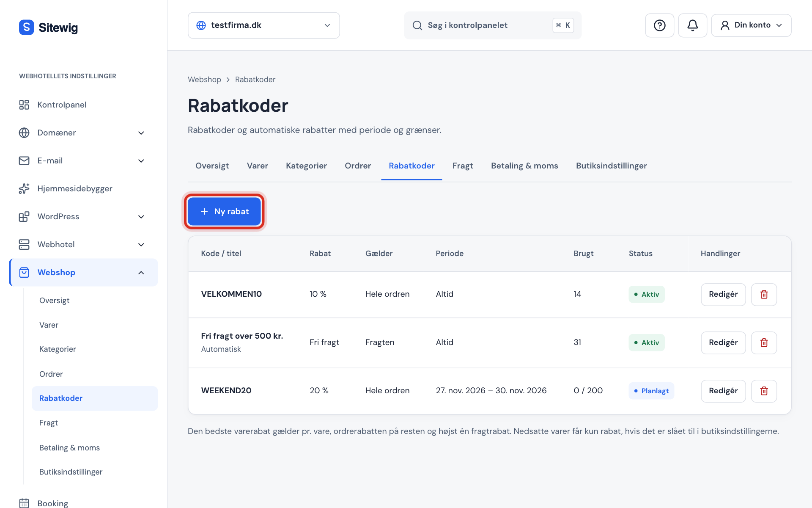The width and height of the screenshot is (812, 508).
Task: Open the help question mark icon
Action: pos(659,25)
